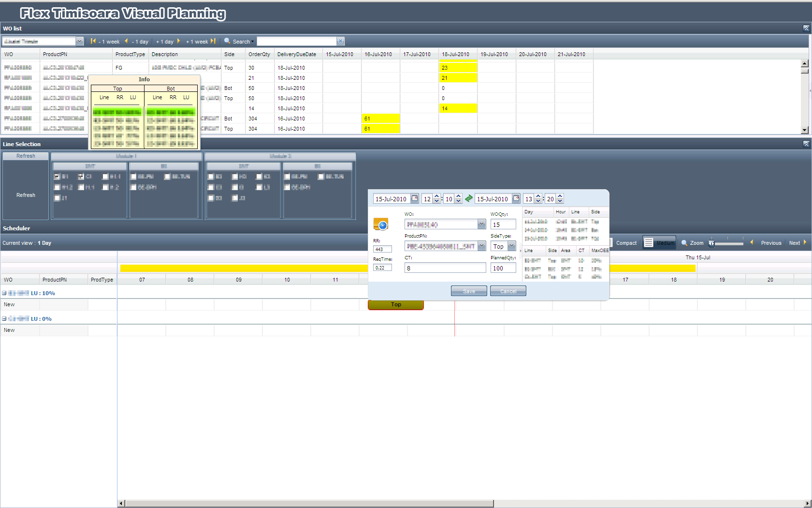Click the WOQty input field
Screen dimensions: 812x508
point(503,224)
